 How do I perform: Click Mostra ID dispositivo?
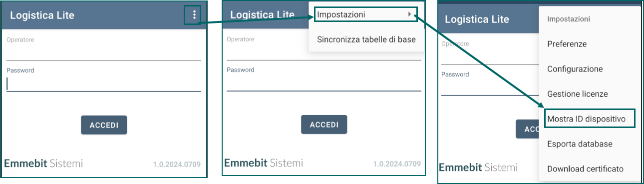point(589,119)
